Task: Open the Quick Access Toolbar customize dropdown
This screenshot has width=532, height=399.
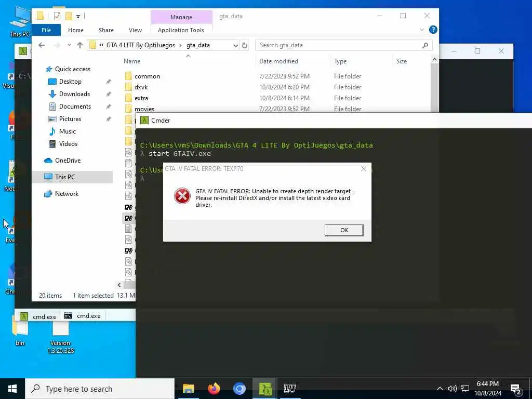Action: (x=78, y=16)
